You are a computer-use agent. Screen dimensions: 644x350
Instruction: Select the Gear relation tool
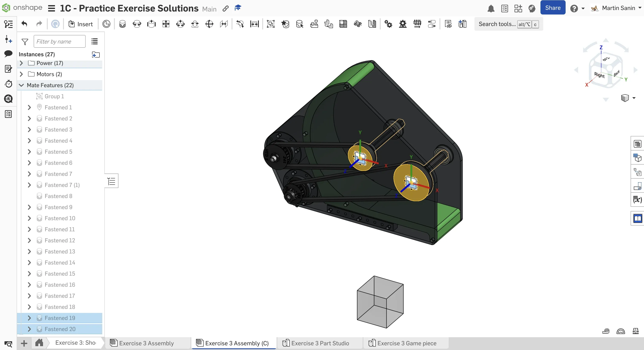point(388,24)
